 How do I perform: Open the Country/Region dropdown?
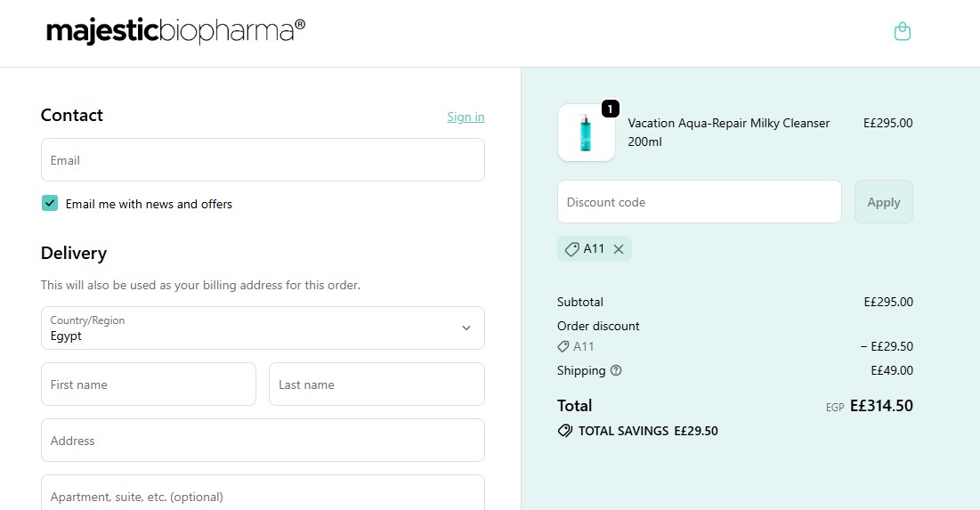(x=263, y=328)
